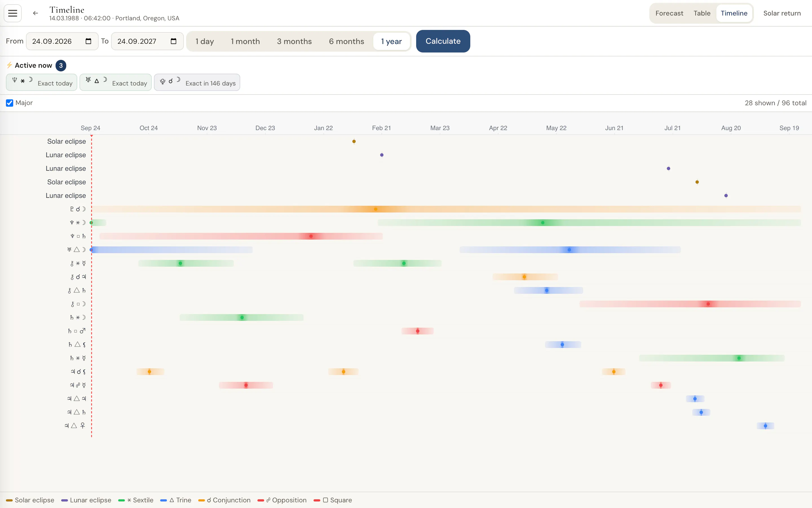The width and height of the screenshot is (812, 508).
Task: Click Jupiter conjunct Lilith dot near Oct 24
Action: [149, 372]
